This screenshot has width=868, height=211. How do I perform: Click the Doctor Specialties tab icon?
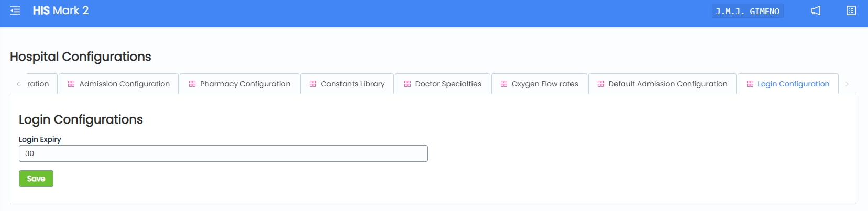[408, 84]
